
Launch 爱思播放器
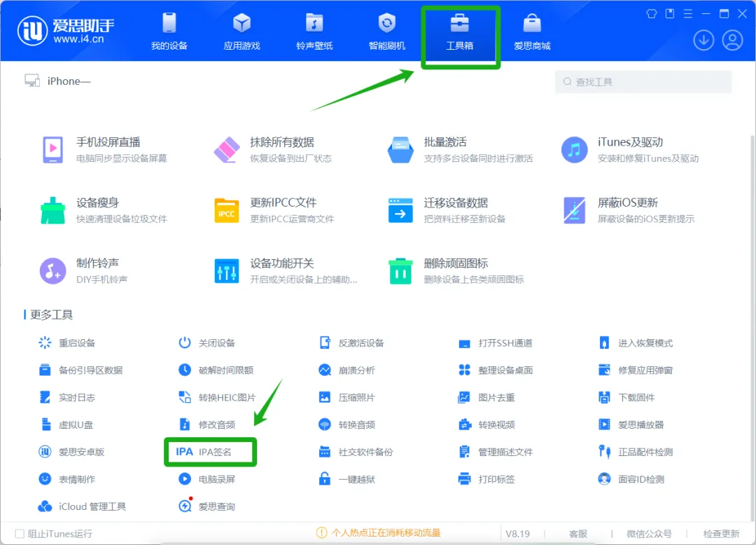click(631, 425)
